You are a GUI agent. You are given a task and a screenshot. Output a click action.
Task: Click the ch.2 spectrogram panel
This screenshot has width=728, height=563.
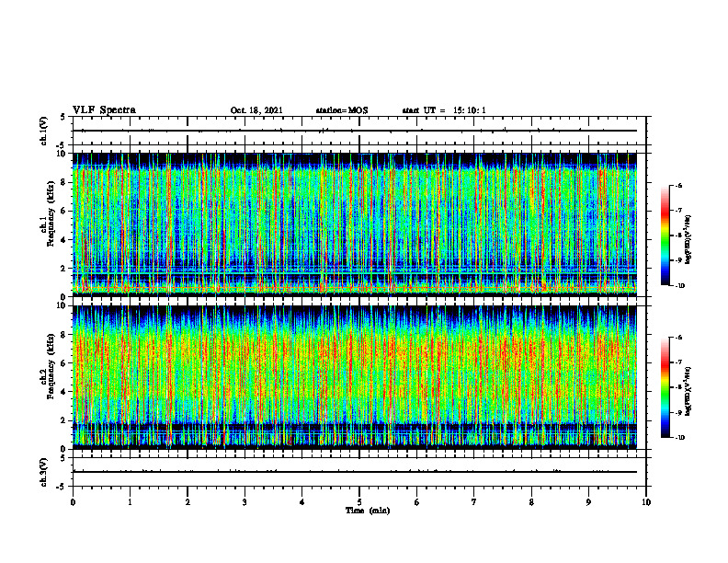tap(355, 377)
